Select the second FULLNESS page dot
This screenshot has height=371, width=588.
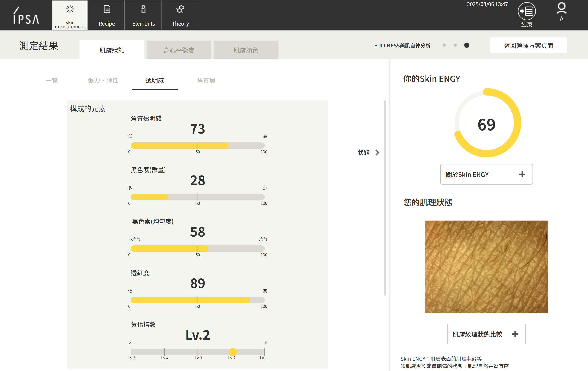[x=455, y=45]
